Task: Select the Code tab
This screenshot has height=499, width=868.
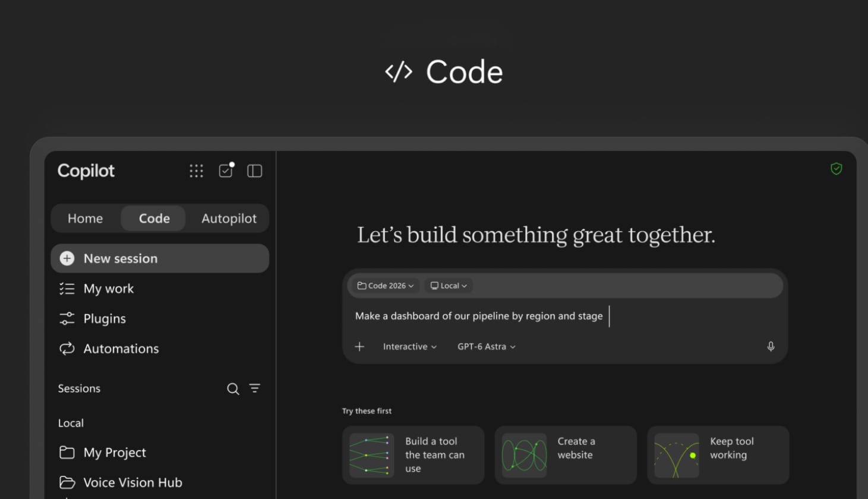Action: pos(154,219)
